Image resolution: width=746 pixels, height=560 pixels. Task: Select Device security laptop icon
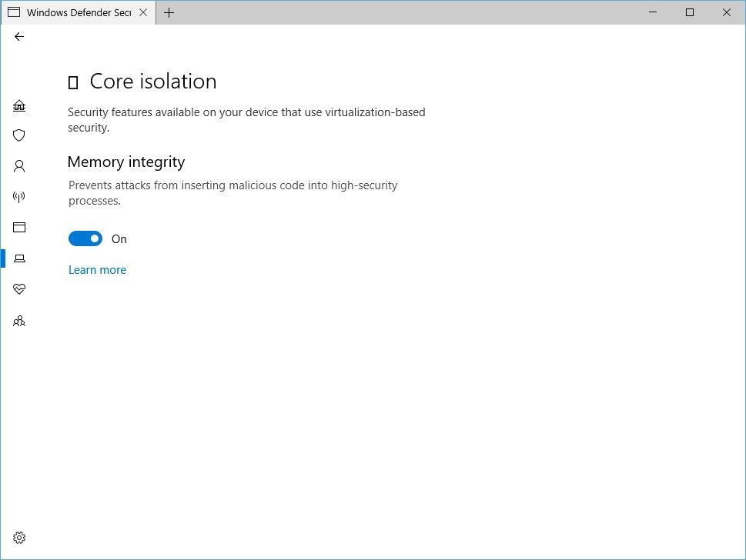[19, 258]
